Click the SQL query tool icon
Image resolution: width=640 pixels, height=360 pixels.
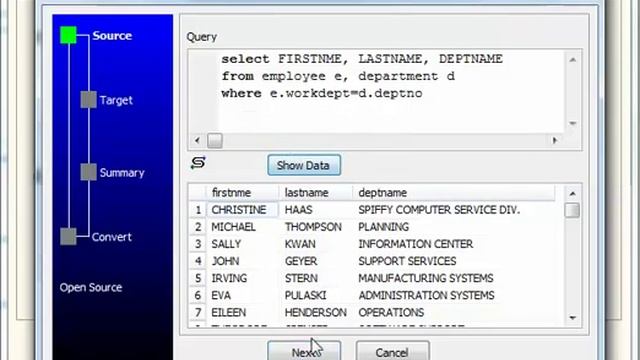click(x=198, y=163)
